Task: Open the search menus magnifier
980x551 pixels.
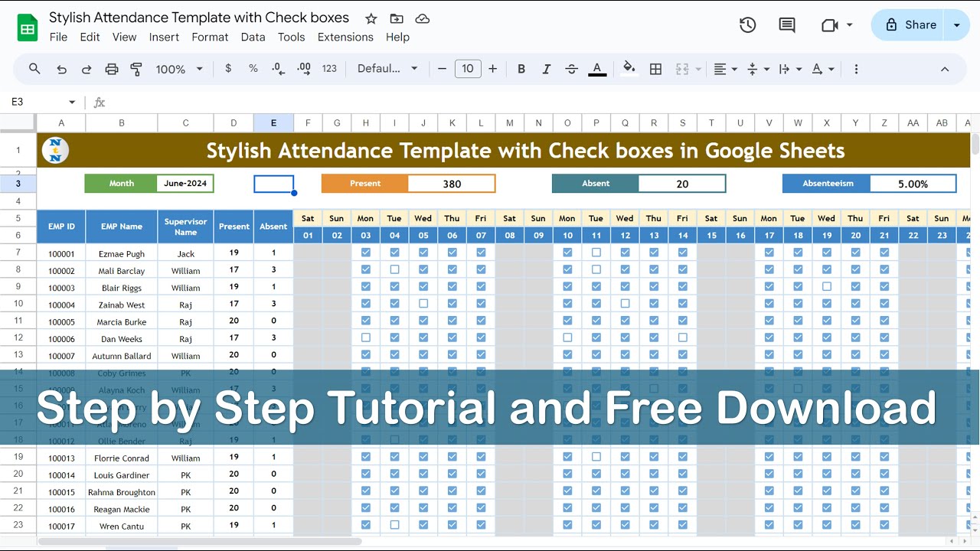Action: click(x=34, y=69)
